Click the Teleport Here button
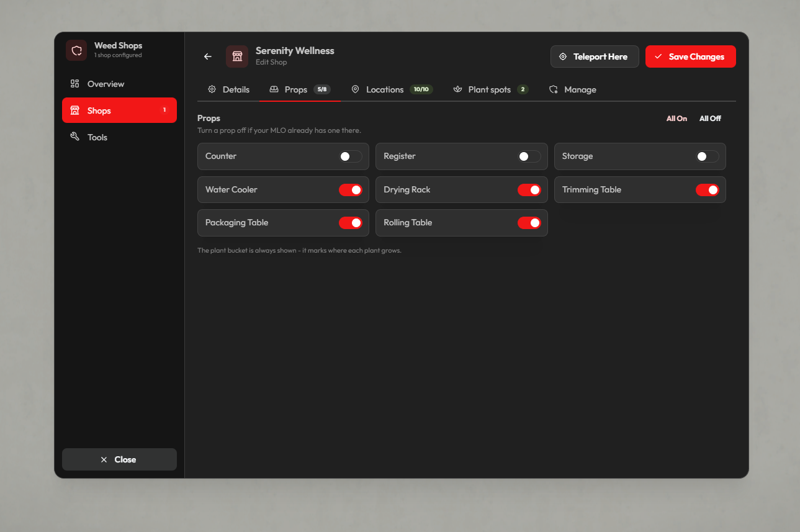This screenshot has width=800, height=532. [x=595, y=56]
